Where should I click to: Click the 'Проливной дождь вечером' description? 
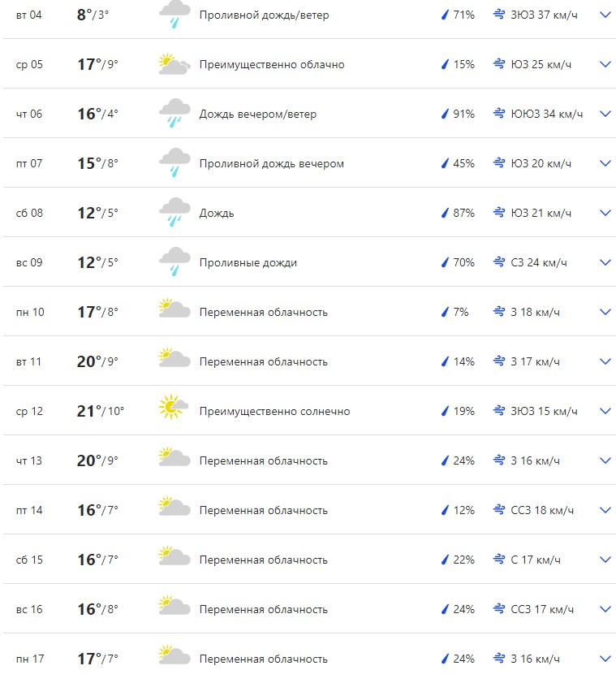pos(272,163)
